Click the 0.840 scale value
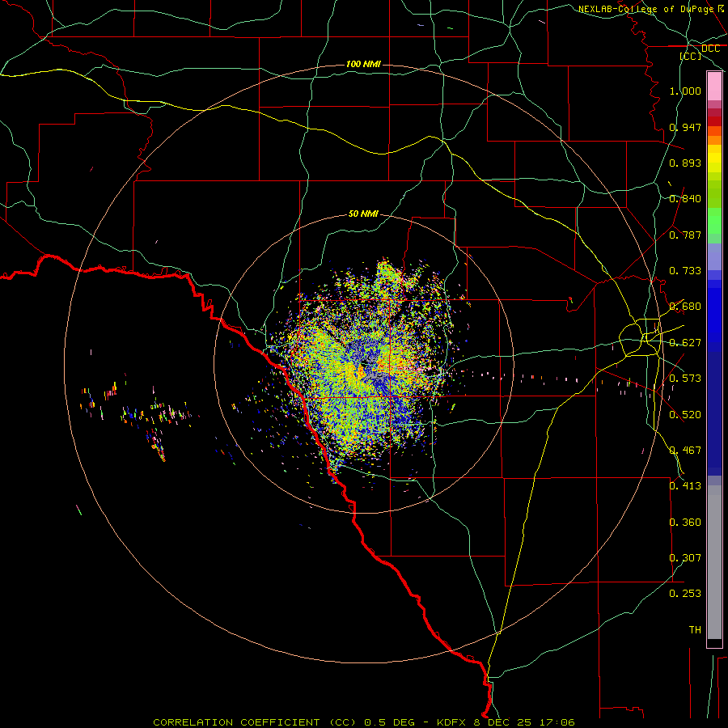The image size is (728, 728). pyautogui.click(x=685, y=199)
